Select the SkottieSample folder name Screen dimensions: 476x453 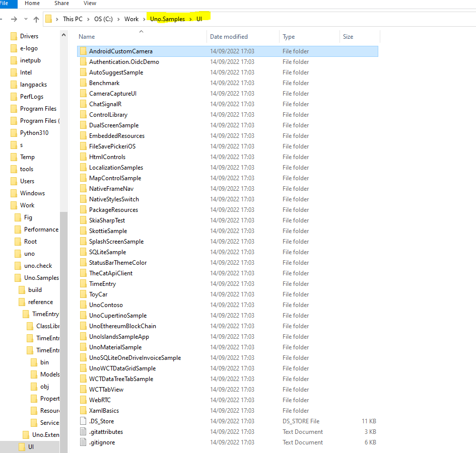(x=108, y=231)
